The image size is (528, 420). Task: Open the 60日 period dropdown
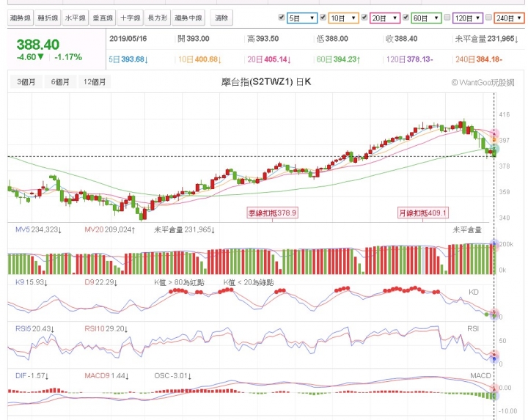click(426, 18)
